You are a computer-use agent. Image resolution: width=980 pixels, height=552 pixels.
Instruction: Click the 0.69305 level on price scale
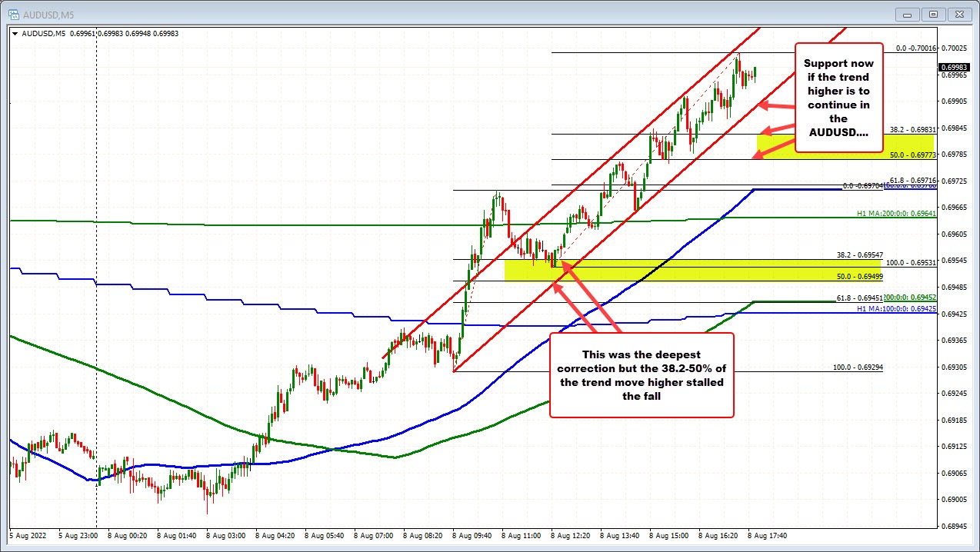(x=955, y=367)
